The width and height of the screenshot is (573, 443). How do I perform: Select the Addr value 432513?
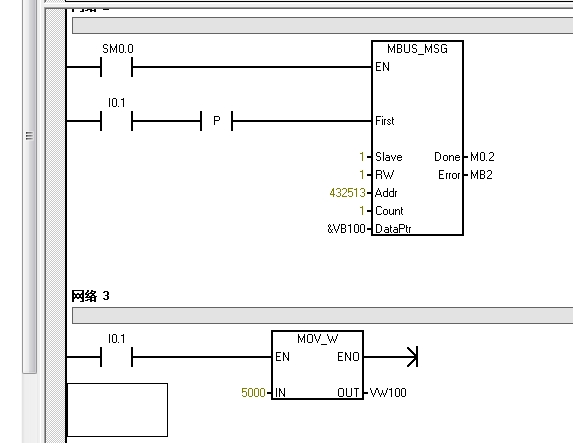coord(347,193)
